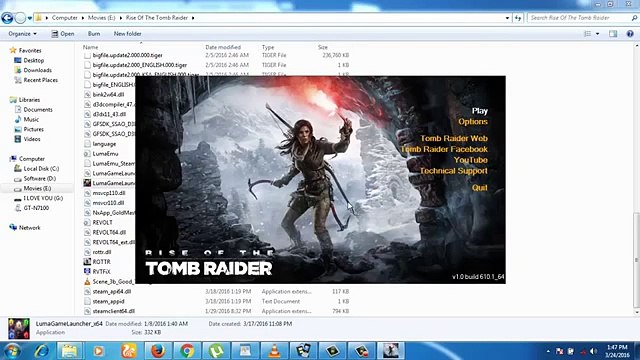Open the Tomb Raider Web link
Image resolution: width=640 pixels, height=360 pixels.
point(454,138)
